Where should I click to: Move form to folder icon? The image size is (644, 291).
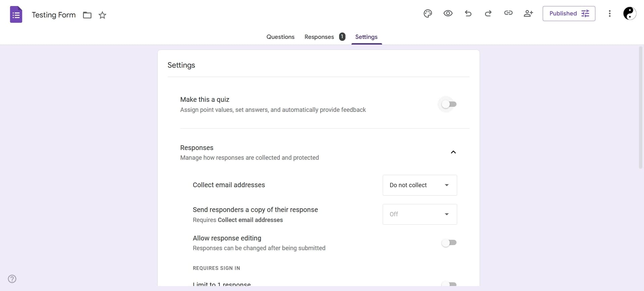[x=87, y=15]
